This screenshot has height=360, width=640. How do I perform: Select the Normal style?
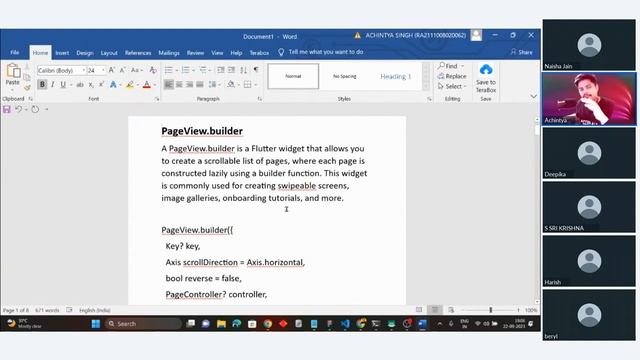pos(293,76)
